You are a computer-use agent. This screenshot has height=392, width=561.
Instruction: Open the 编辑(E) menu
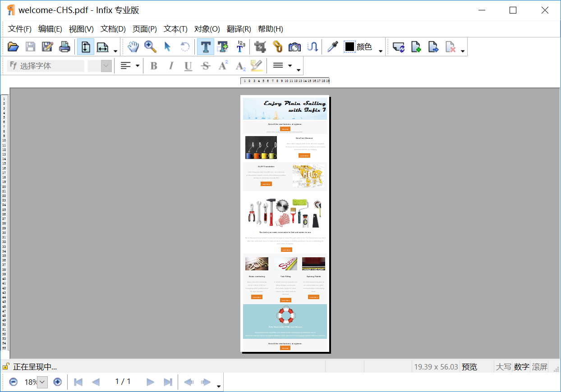coord(50,29)
